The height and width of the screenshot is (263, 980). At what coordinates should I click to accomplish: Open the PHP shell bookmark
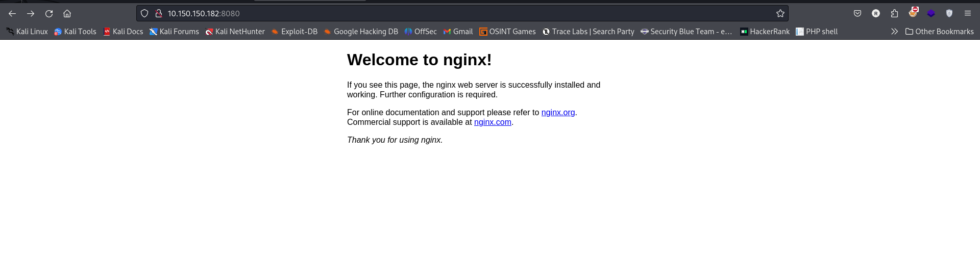tap(817, 32)
